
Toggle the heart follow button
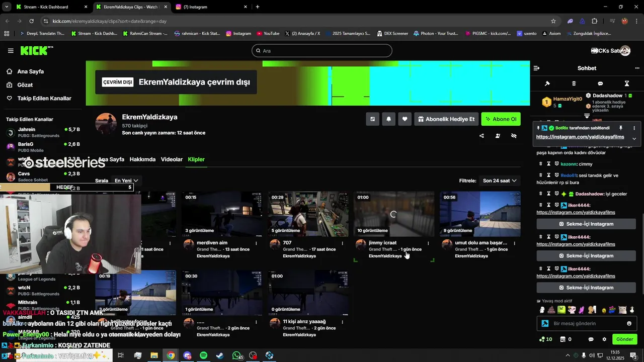tap(405, 119)
